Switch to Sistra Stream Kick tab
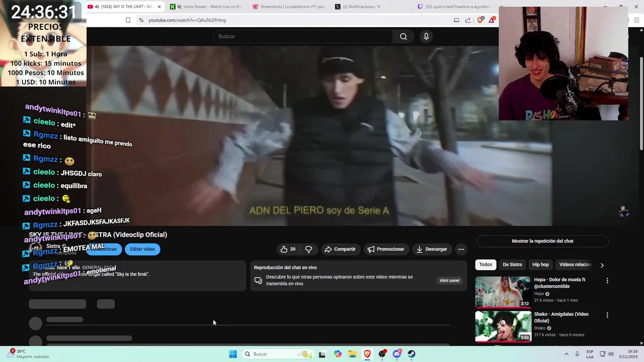This screenshot has height=362, width=644. pyautogui.click(x=206, y=7)
